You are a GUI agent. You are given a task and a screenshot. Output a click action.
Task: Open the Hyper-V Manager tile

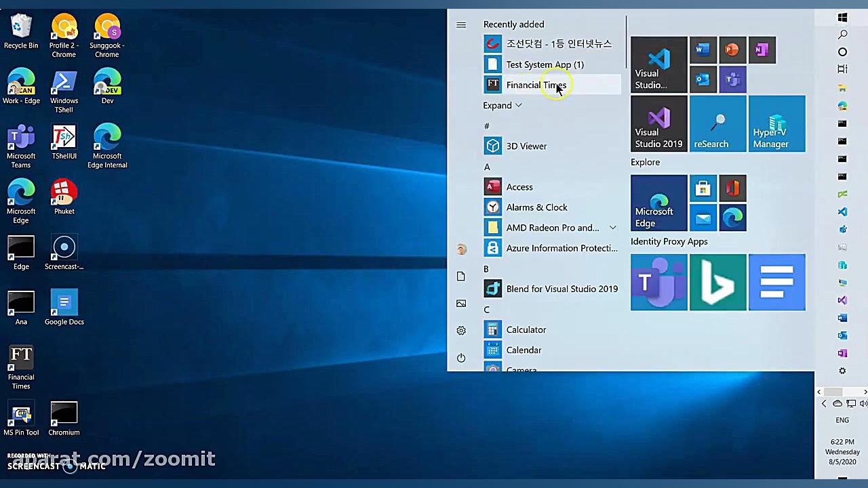point(776,123)
